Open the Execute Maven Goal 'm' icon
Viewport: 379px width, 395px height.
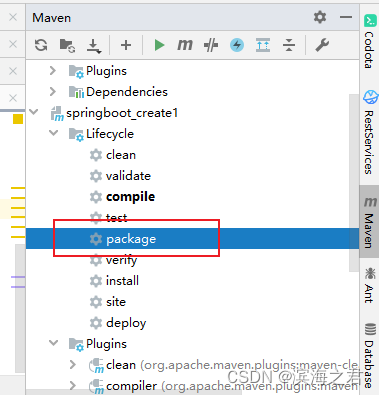tap(185, 45)
